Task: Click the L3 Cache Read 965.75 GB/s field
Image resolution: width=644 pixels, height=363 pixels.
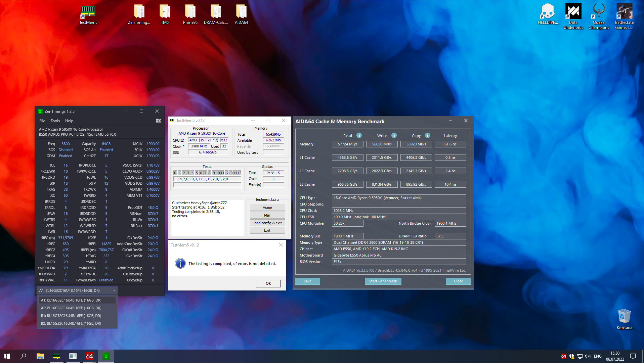Action: (348, 184)
